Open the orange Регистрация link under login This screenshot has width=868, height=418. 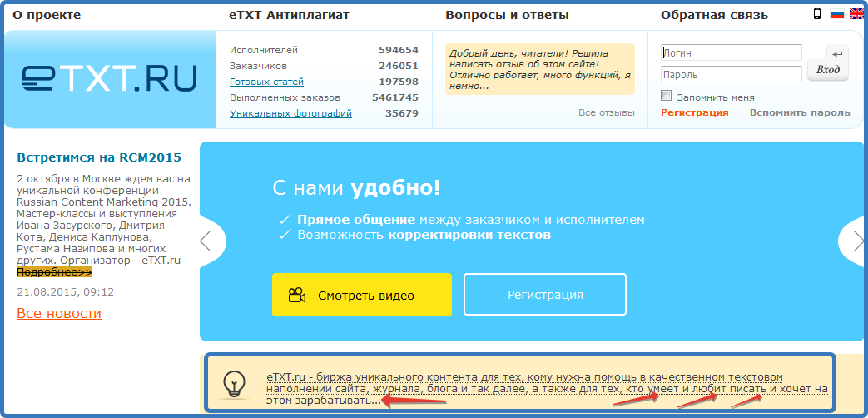coord(695,112)
